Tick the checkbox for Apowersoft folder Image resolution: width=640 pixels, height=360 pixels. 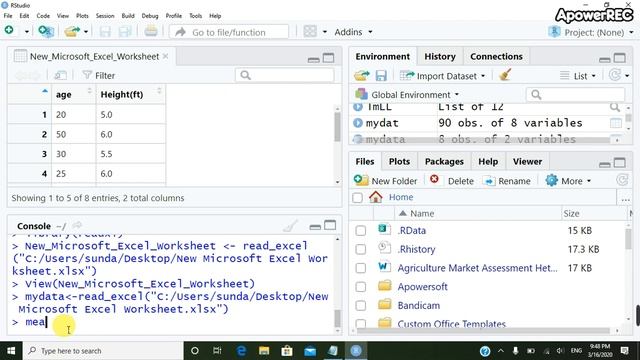click(361, 287)
